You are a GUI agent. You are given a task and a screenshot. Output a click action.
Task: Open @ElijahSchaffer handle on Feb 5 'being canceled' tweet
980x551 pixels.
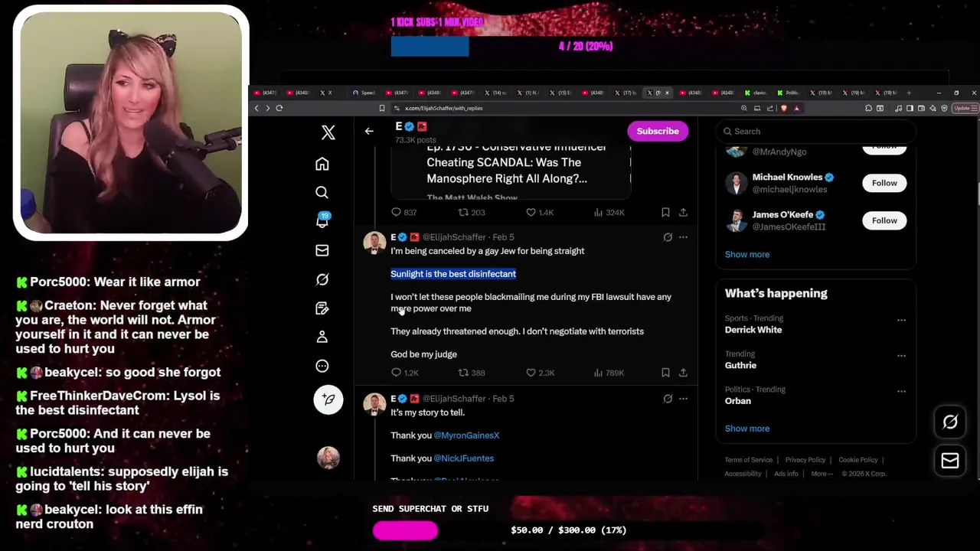point(454,237)
